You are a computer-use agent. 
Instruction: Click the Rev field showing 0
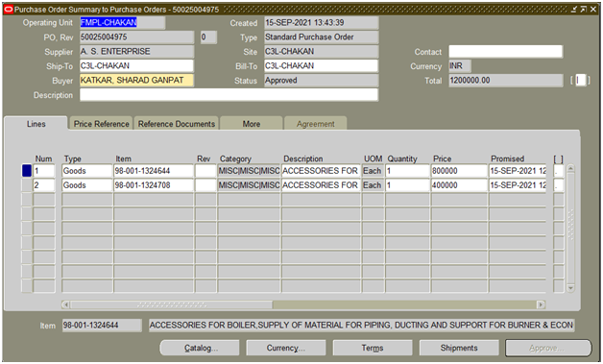[x=208, y=37]
